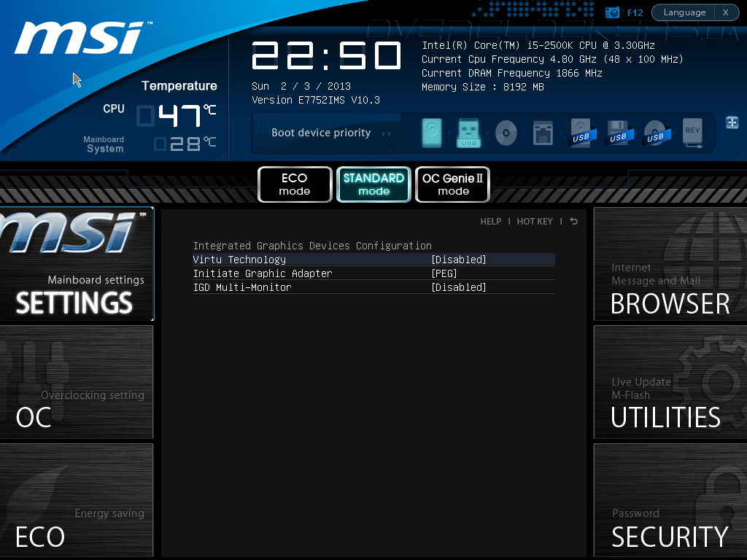Select the CD/DVD optical drive boot icon
The height and width of the screenshot is (560, 747).
click(506, 133)
